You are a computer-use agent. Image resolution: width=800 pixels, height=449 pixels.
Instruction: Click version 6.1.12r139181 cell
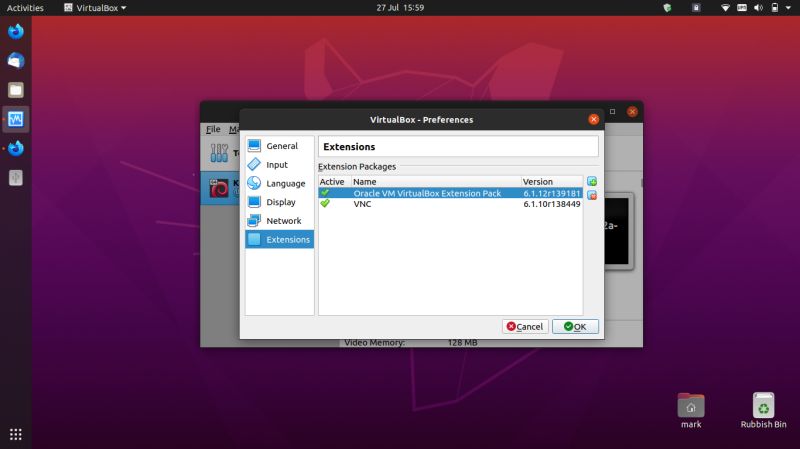552,193
